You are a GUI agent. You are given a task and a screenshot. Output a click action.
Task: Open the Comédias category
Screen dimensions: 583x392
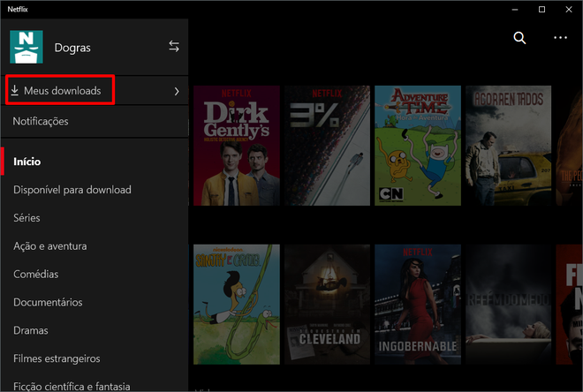click(36, 275)
